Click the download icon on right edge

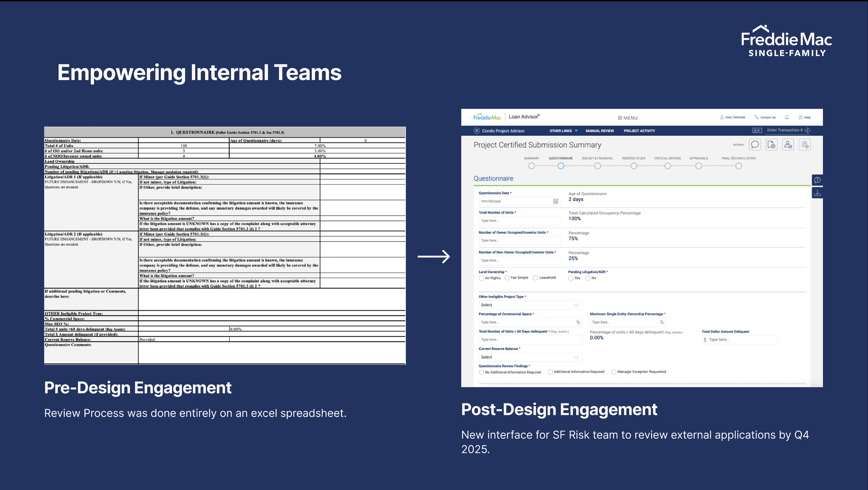[817, 193]
